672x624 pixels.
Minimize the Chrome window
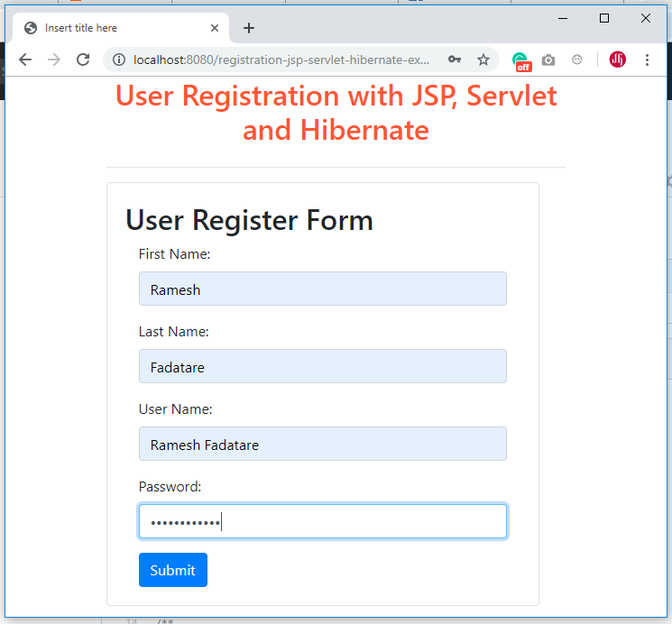pyautogui.click(x=563, y=18)
